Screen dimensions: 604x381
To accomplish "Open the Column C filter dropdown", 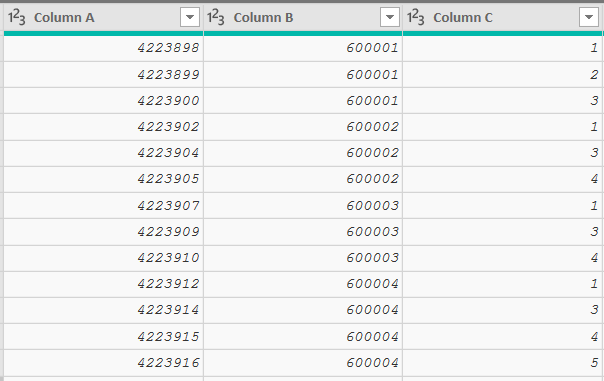I will coord(589,17).
